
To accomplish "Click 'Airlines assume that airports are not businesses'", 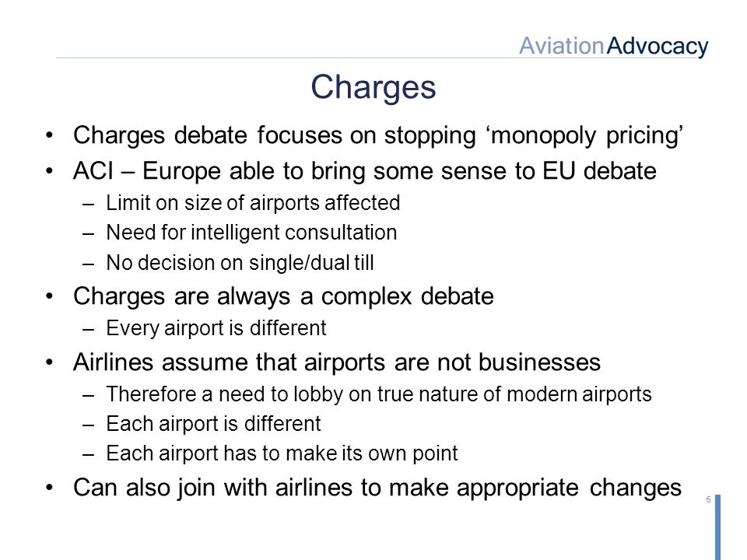I will (x=337, y=362).
